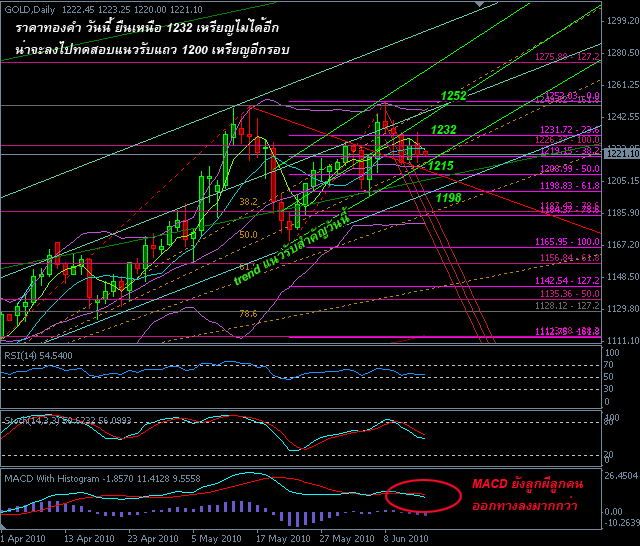Click price scale value 1261.25

(x=623, y=84)
